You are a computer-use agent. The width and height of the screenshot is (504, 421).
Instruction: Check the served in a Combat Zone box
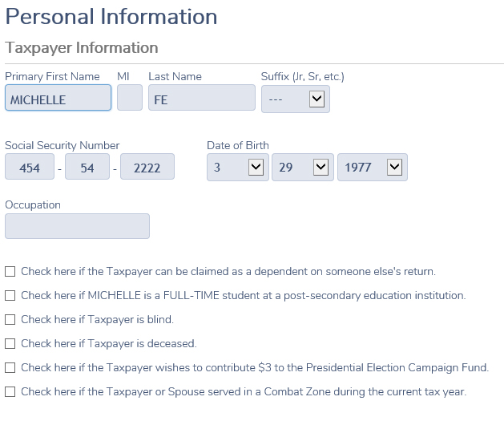click(x=10, y=392)
